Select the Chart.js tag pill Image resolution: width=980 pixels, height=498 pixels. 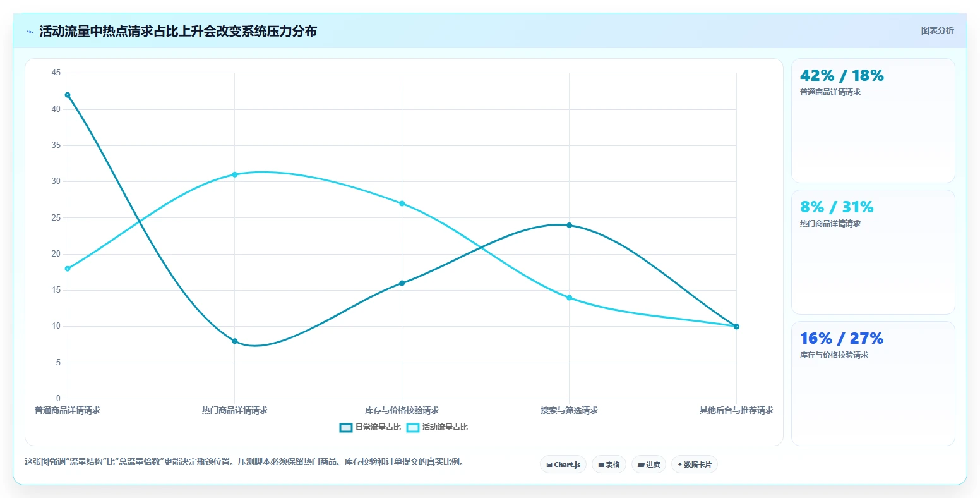[x=563, y=465]
